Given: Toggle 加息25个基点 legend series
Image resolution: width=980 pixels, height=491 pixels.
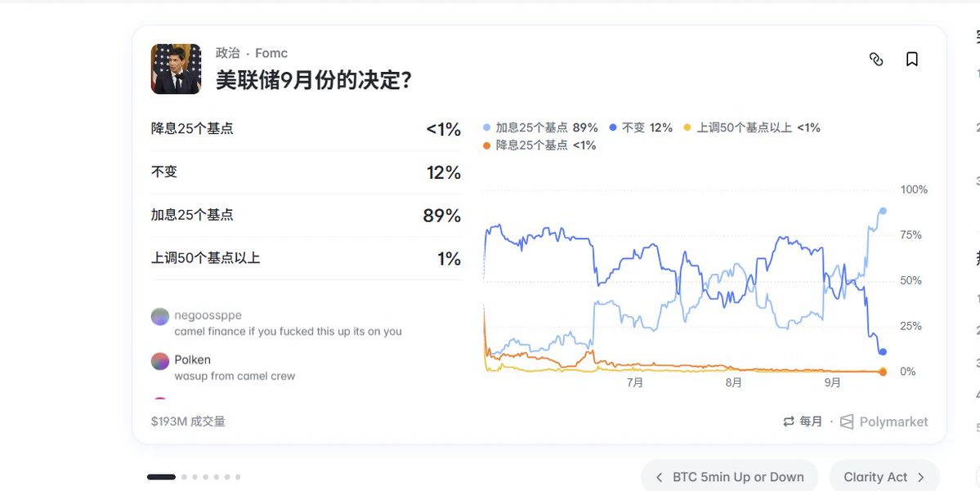Looking at the screenshot, I should tap(540, 127).
